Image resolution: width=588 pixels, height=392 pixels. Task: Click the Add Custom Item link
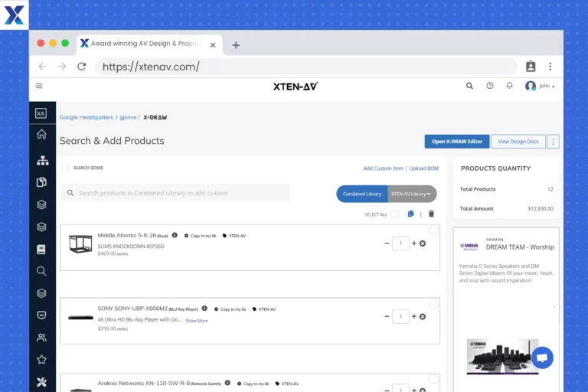coord(383,168)
